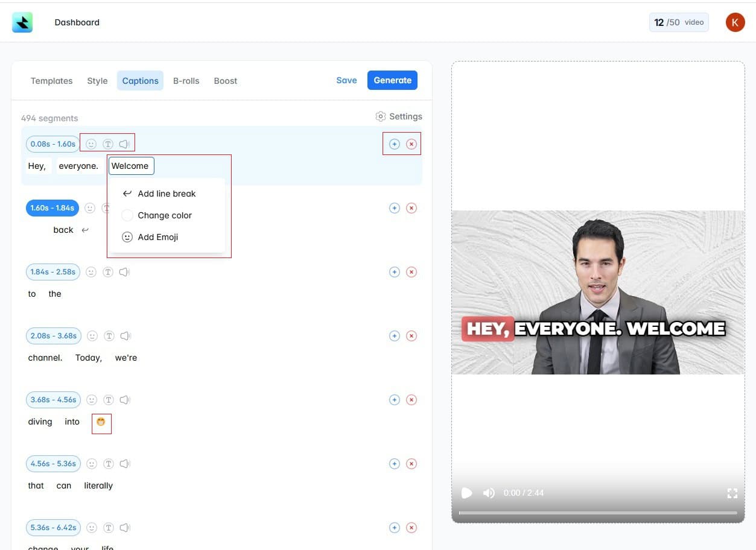Image resolution: width=756 pixels, height=550 pixels.
Task: Generate the video
Action: click(x=392, y=80)
